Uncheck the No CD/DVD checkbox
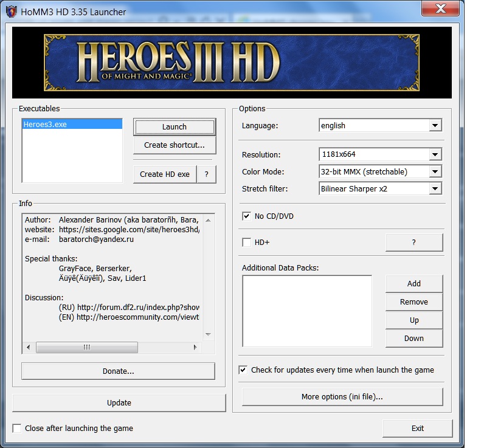The width and height of the screenshot is (498, 448). [x=246, y=216]
